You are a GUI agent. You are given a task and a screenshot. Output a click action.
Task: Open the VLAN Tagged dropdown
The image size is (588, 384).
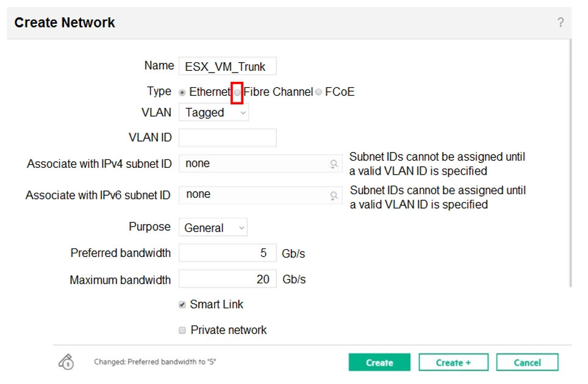coord(213,113)
